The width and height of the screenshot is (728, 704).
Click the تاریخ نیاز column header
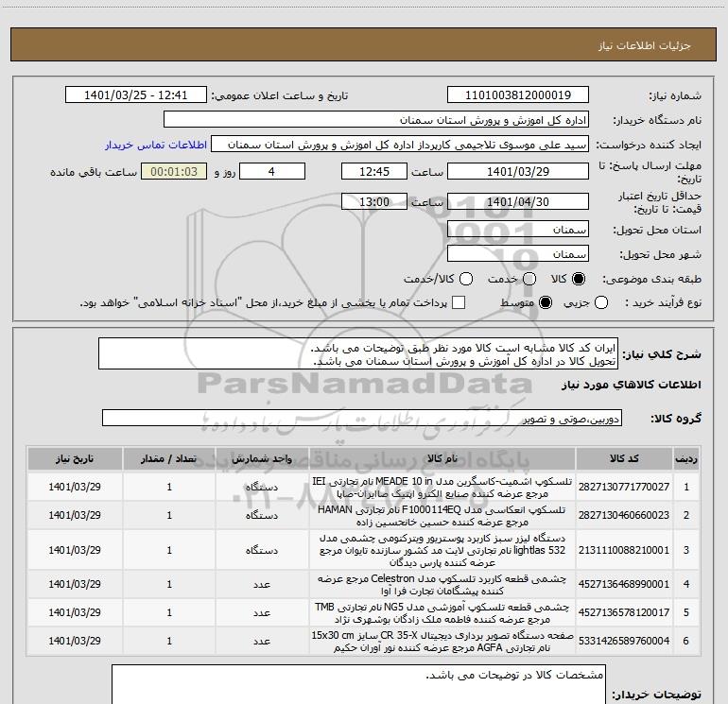pos(75,458)
